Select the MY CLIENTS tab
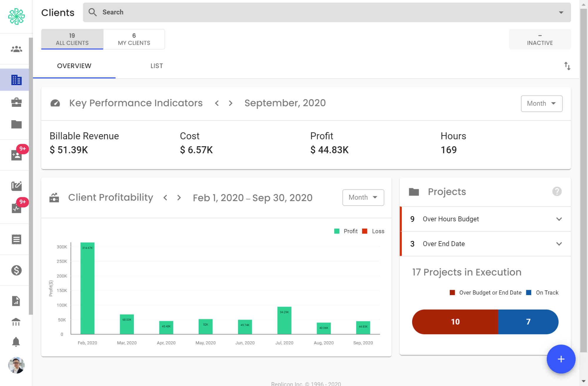 coord(134,39)
